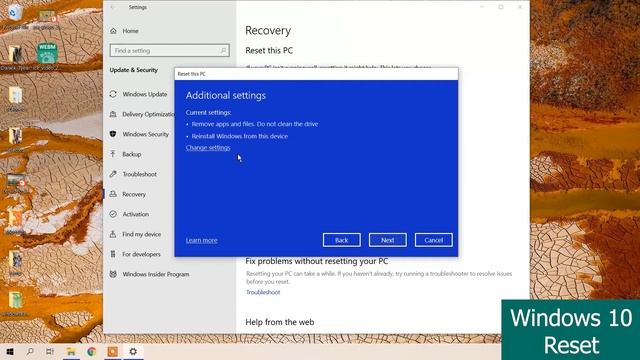This screenshot has height=360, width=640.
Task: Go to Backup settings page
Action: [131, 154]
